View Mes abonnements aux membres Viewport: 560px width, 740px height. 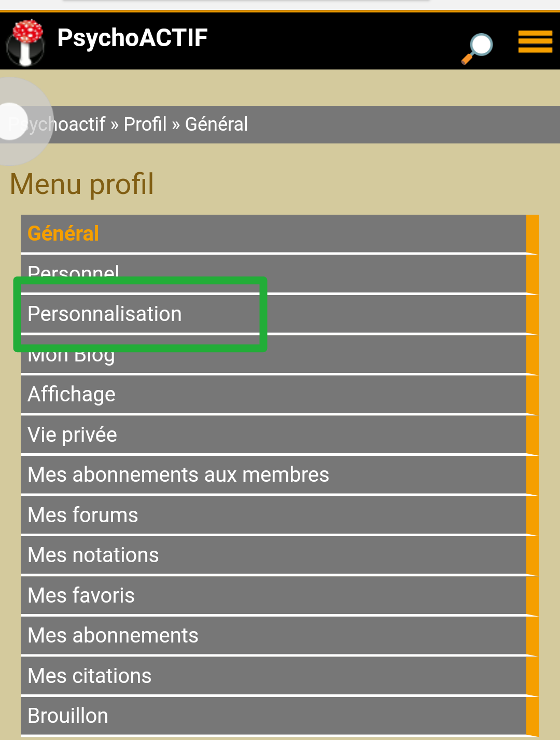[178, 475]
